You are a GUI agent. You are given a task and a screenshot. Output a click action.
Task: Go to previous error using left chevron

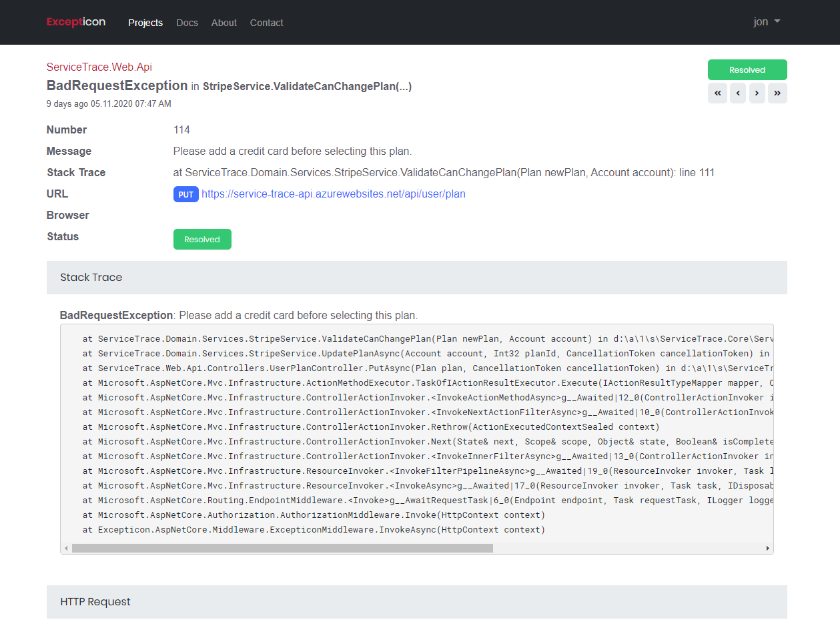(x=738, y=93)
